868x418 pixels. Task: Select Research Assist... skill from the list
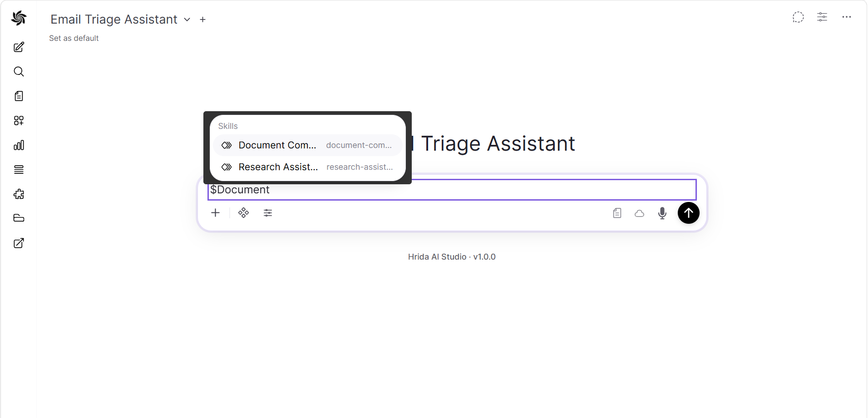(307, 167)
